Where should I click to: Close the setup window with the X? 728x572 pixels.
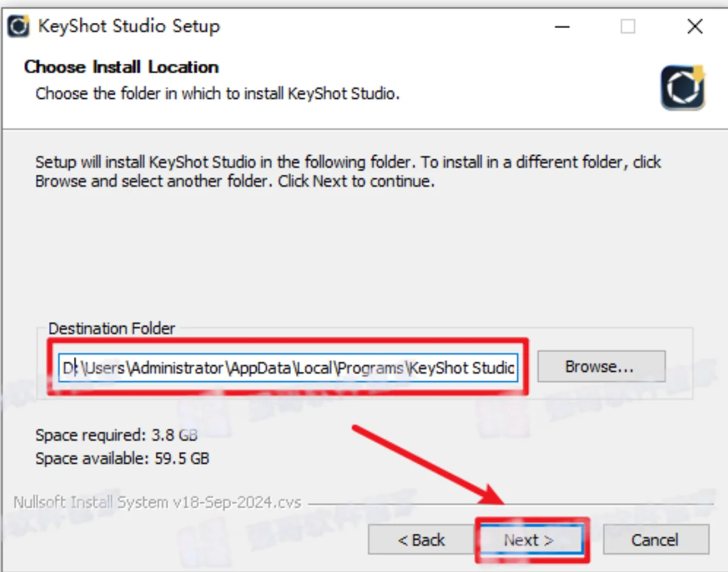point(695,26)
